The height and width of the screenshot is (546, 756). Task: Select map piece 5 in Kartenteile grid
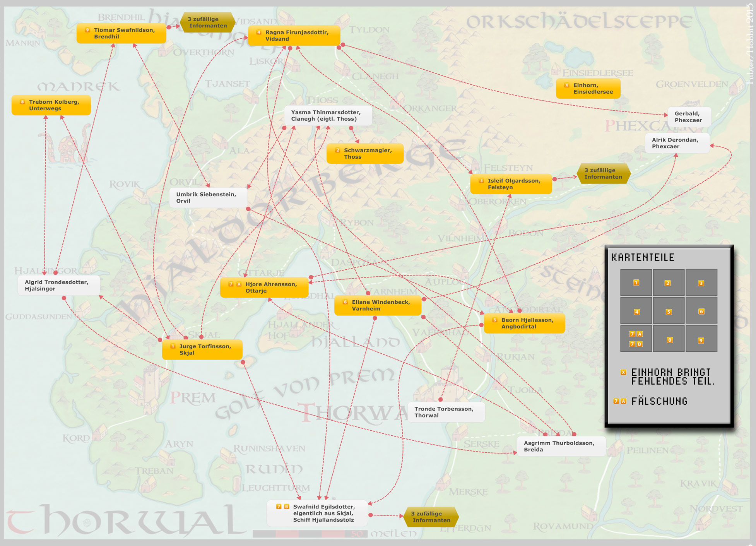tap(669, 311)
